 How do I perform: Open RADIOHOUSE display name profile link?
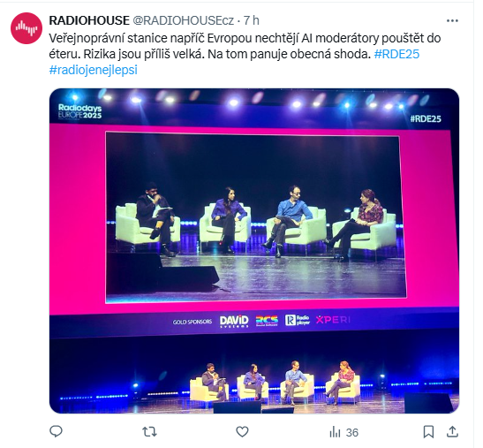point(89,20)
